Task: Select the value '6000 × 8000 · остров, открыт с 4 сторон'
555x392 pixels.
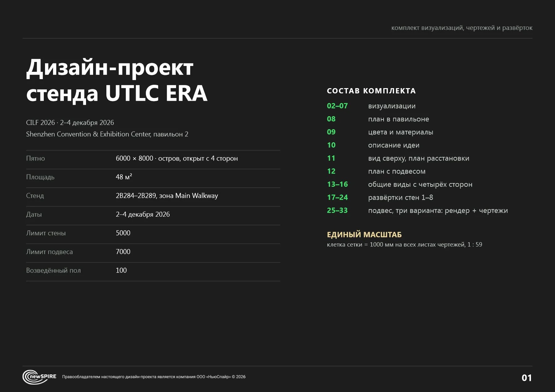Action: [x=177, y=158]
